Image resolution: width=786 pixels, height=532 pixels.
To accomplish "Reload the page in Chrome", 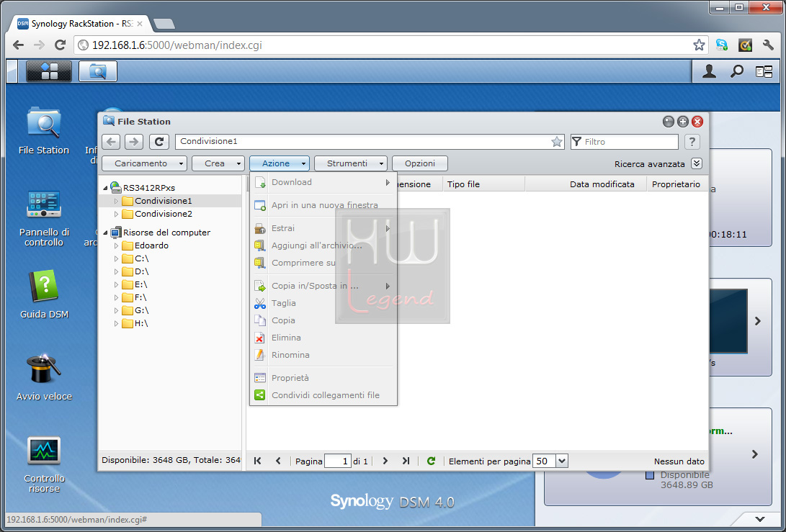I will (60, 45).
